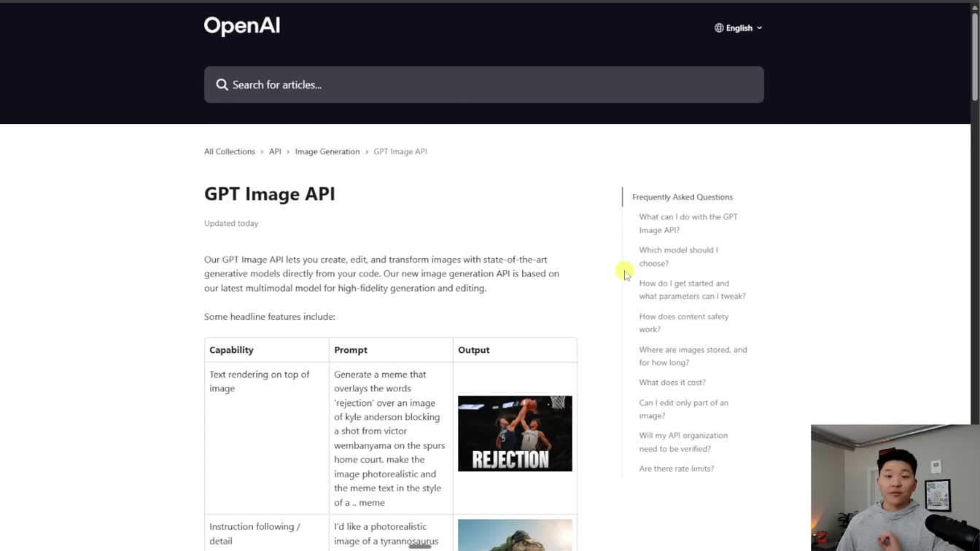Open Image Generation breadcrumb
This screenshot has width=980, height=551.
click(x=327, y=152)
